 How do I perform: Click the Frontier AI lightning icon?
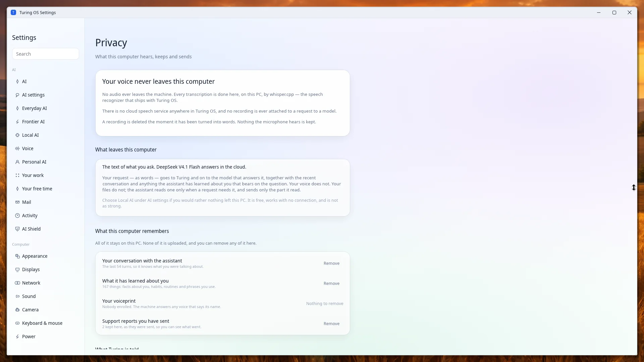(17, 122)
